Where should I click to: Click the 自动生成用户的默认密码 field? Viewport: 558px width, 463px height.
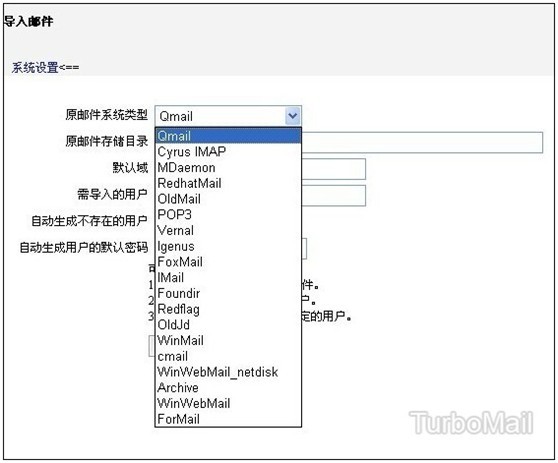coord(304,248)
